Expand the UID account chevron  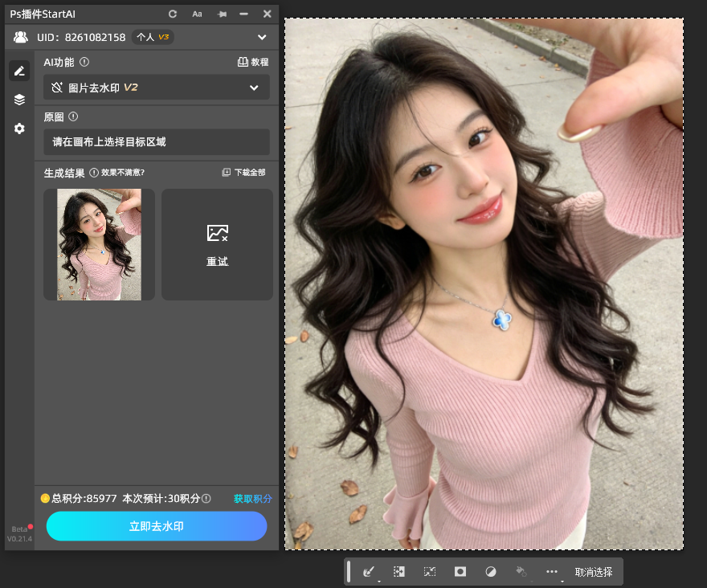coord(261,37)
